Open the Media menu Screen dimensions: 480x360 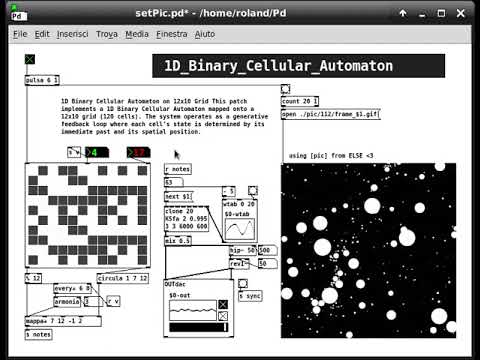pos(137,34)
